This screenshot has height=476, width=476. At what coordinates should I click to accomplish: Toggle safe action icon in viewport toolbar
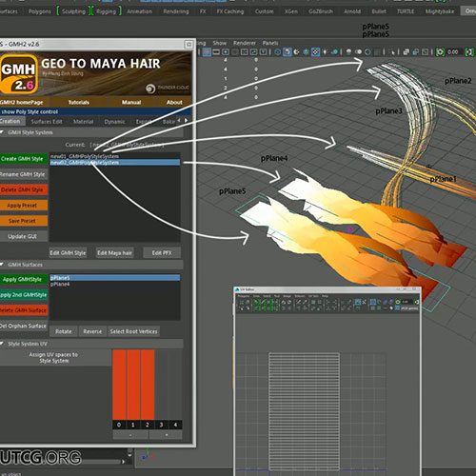point(253,51)
